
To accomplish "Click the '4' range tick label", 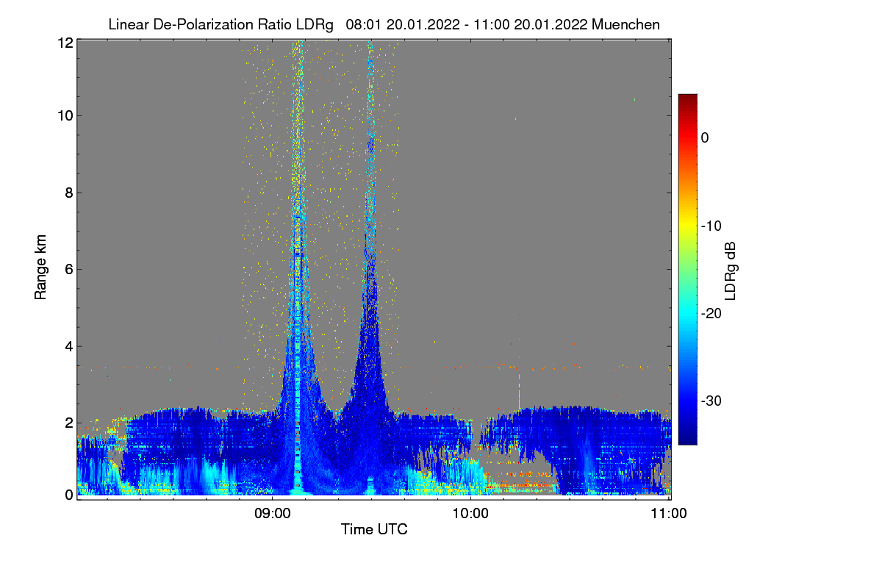I will click(x=68, y=346).
